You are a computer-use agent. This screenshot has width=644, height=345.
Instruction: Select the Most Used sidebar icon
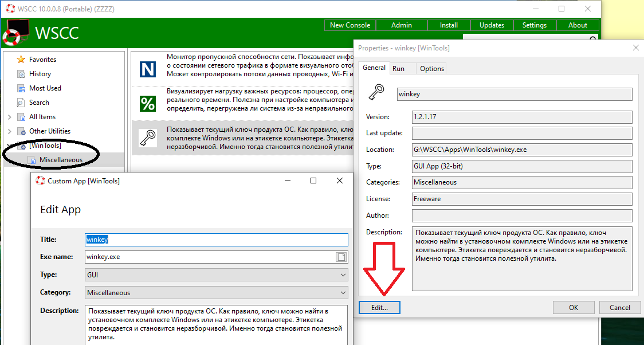21,88
